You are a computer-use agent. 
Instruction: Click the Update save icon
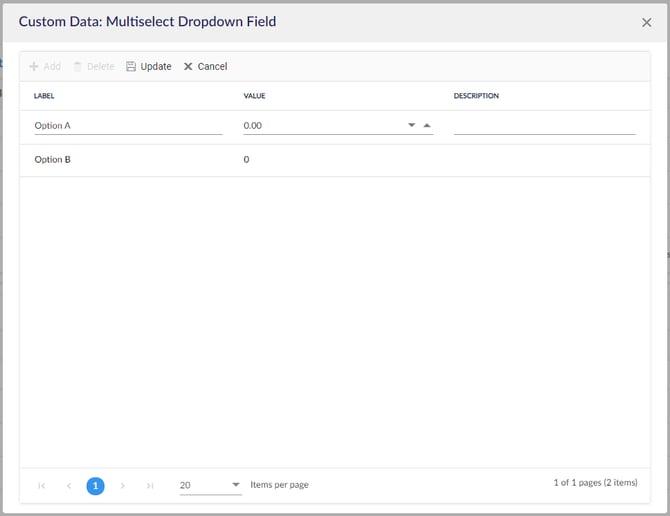click(131, 67)
